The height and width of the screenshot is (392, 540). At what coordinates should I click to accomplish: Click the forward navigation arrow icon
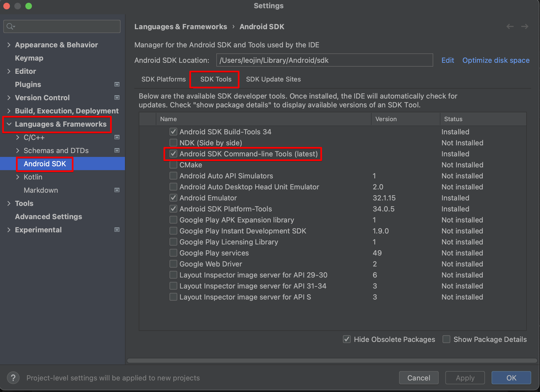[525, 26]
